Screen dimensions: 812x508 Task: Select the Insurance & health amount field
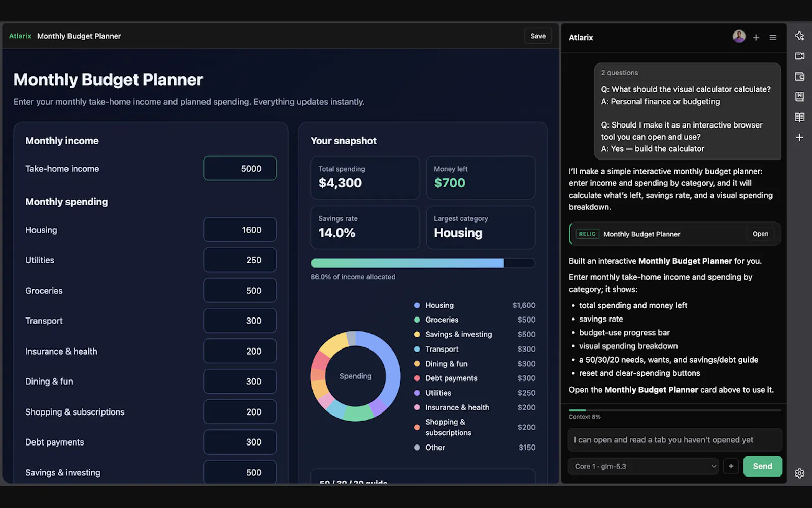coord(240,351)
